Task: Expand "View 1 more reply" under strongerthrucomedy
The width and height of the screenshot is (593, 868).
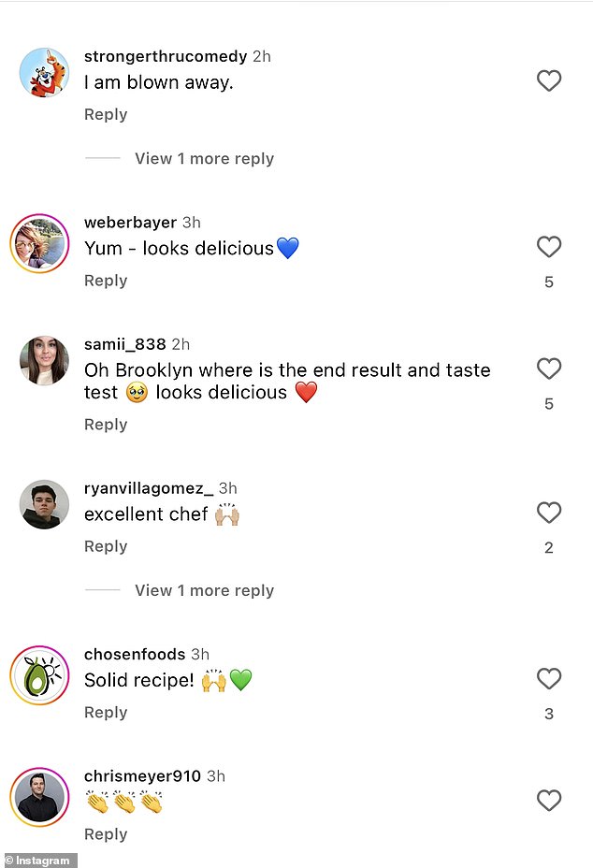Action: click(204, 158)
